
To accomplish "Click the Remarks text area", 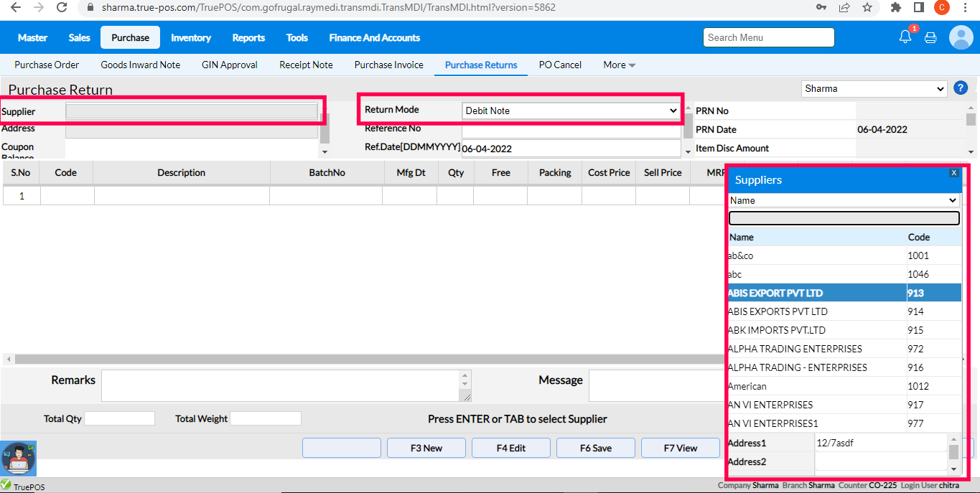I will pyautogui.click(x=281, y=385).
